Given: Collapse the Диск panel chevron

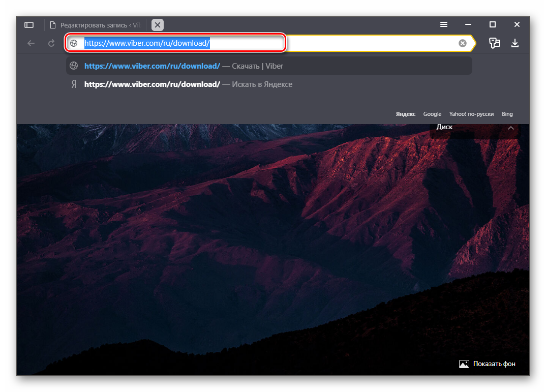Looking at the screenshot, I should click(x=511, y=128).
